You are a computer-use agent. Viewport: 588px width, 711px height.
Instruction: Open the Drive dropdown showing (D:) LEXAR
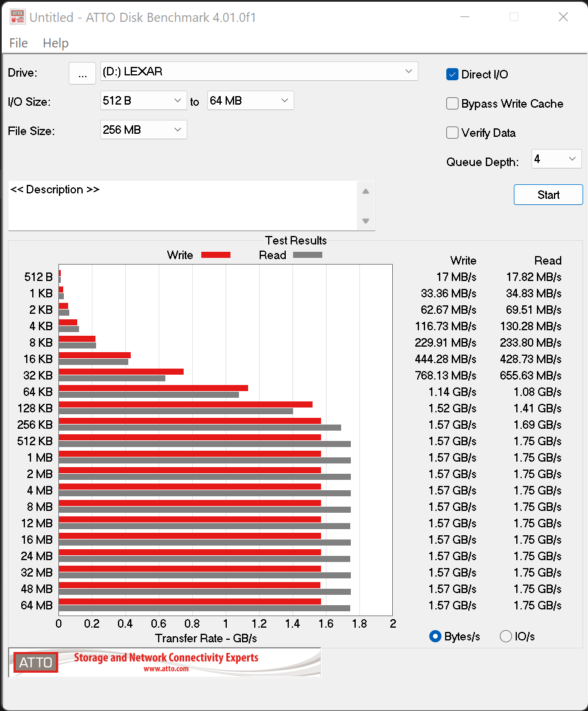pyautogui.click(x=259, y=71)
